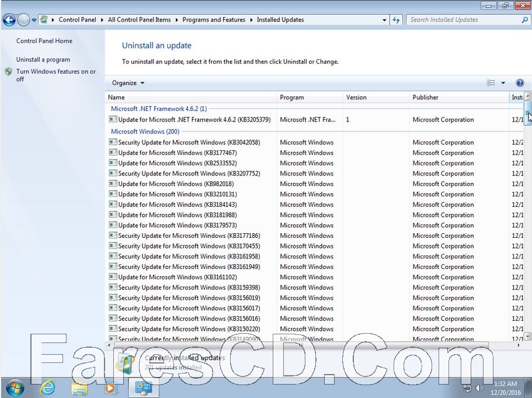Click the Control Panel icon in address bar
The height and width of the screenshot is (398, 532).
tap(43, 20)
